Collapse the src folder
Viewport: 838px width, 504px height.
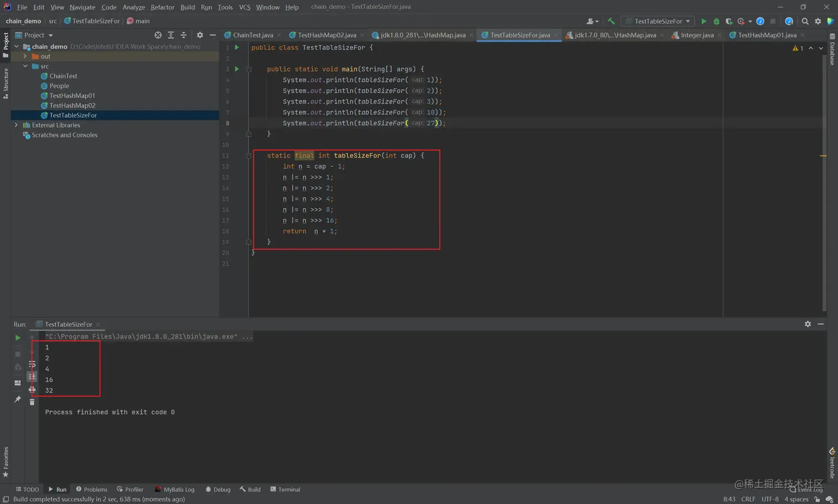coord(25,66)
